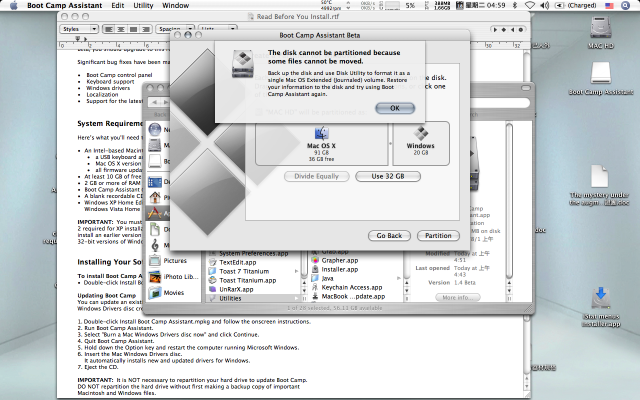Click the Home icon in Finder sidebar

[x=155, y=198]
